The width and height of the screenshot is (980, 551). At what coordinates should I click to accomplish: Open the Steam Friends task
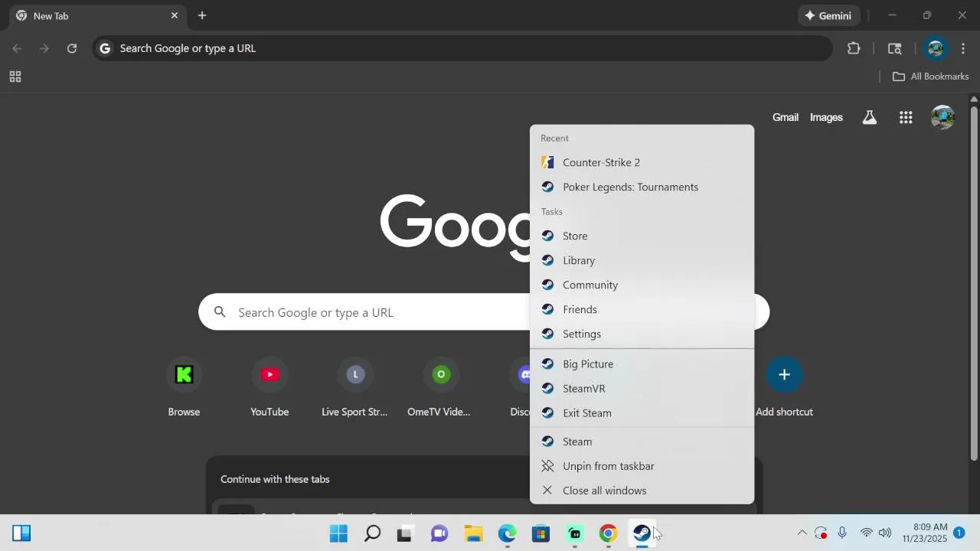(x=642, y=309)
